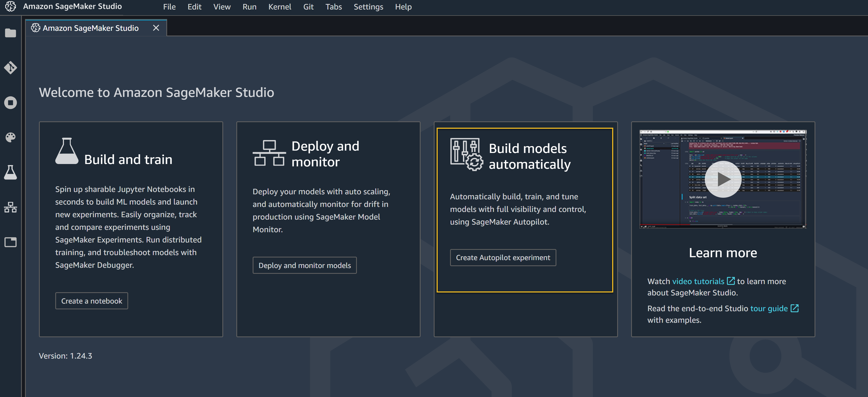Image resolution: width=868 pixels, height=397 pixels.
Task: Open the Settings menu
Action: [x=368, y=6]
